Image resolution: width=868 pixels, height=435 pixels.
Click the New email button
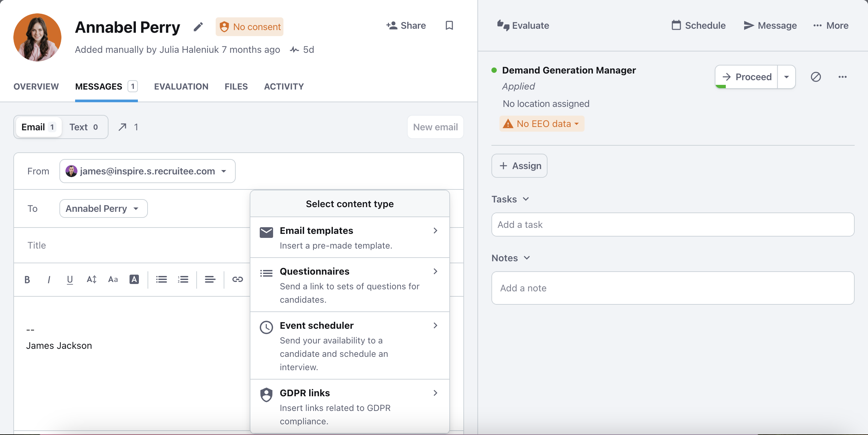(435, 127)
